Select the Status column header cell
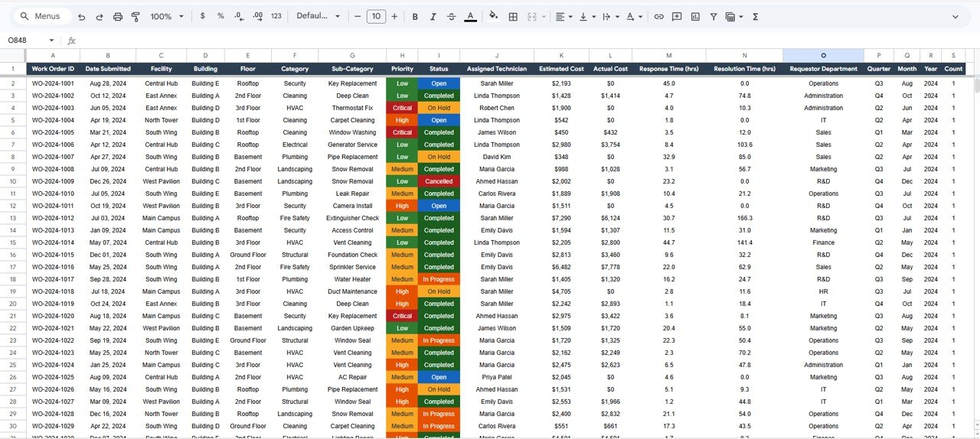The image size is (980, 439). pyautogui.click(x=439, y=69)
